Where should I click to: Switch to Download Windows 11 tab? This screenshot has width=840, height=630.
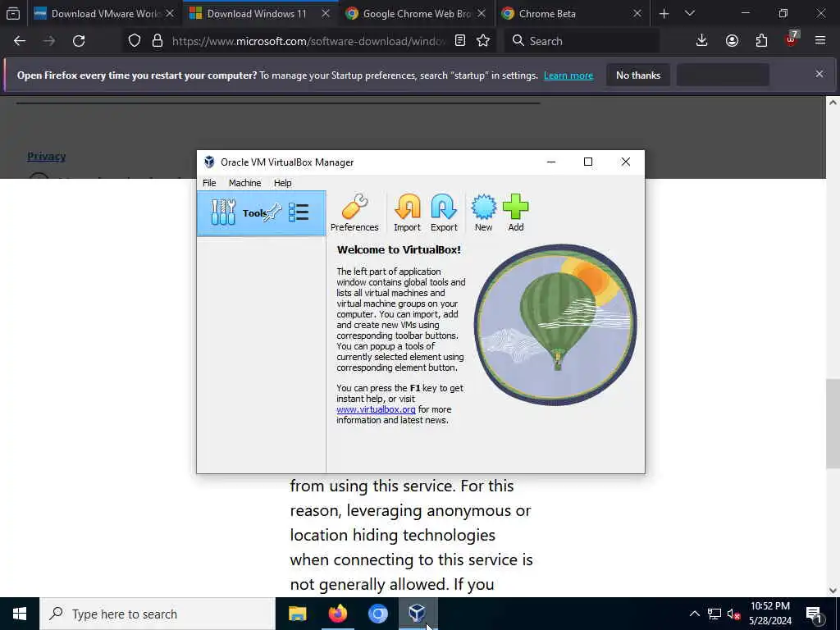pos(260,14)
